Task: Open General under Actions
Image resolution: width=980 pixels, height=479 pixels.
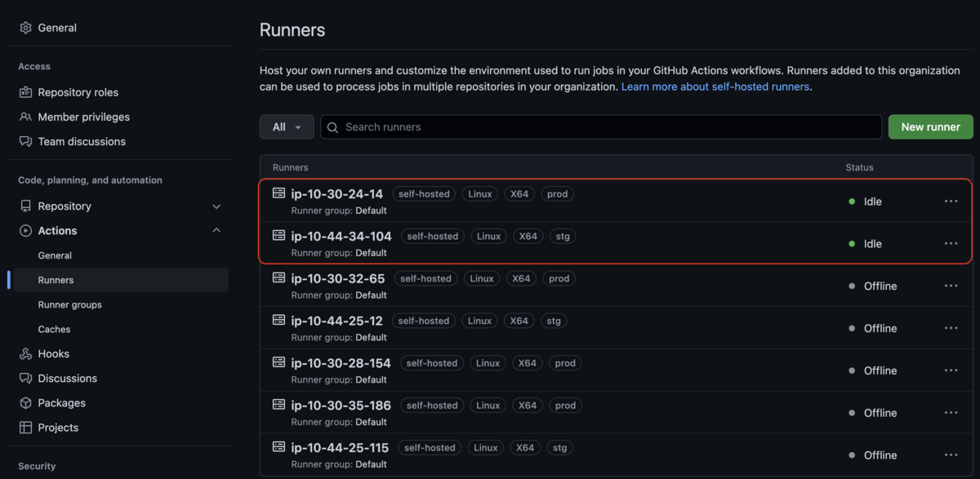Action: [x=55, y=255]
